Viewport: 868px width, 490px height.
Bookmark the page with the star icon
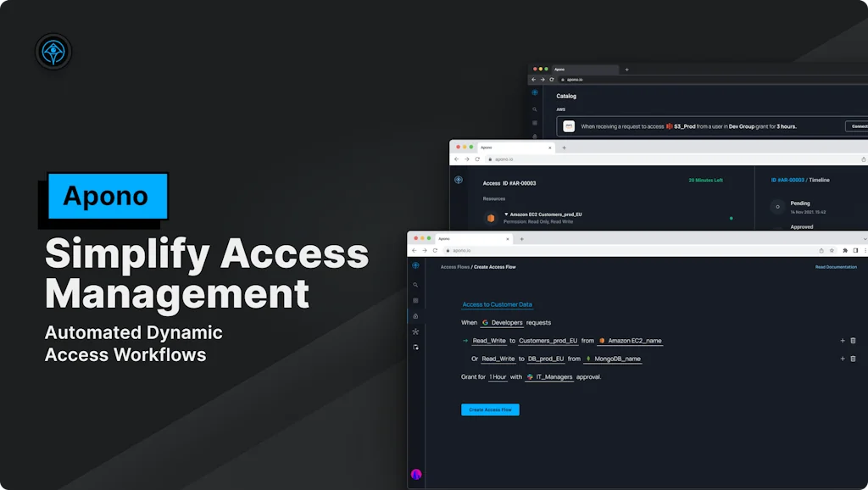[x=832, y=250]
